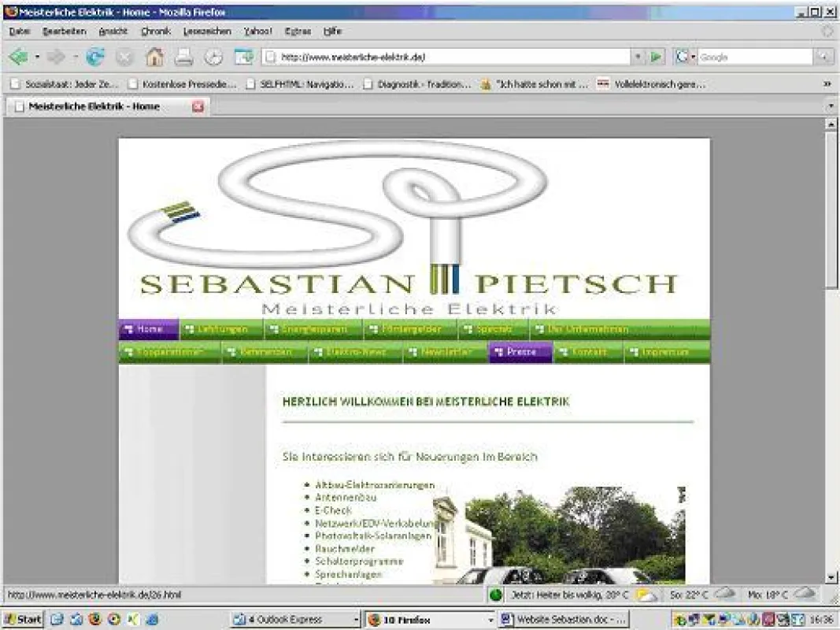Open the Forward history dropdown arrow

[76, 56]
